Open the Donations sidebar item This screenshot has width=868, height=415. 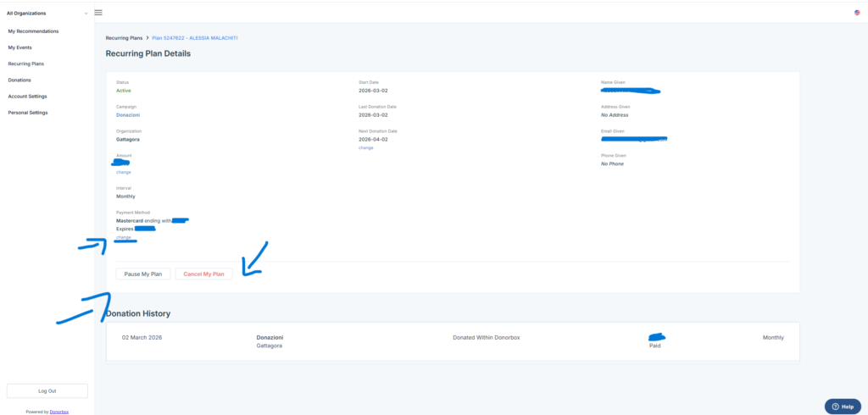(x=19, y=80)
